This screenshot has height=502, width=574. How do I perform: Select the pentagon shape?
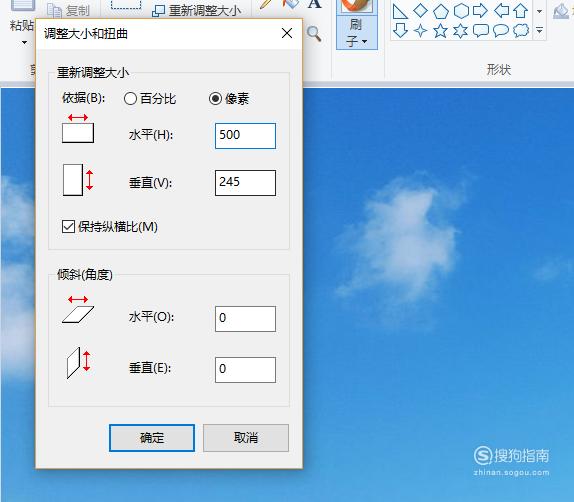(441, 11)
